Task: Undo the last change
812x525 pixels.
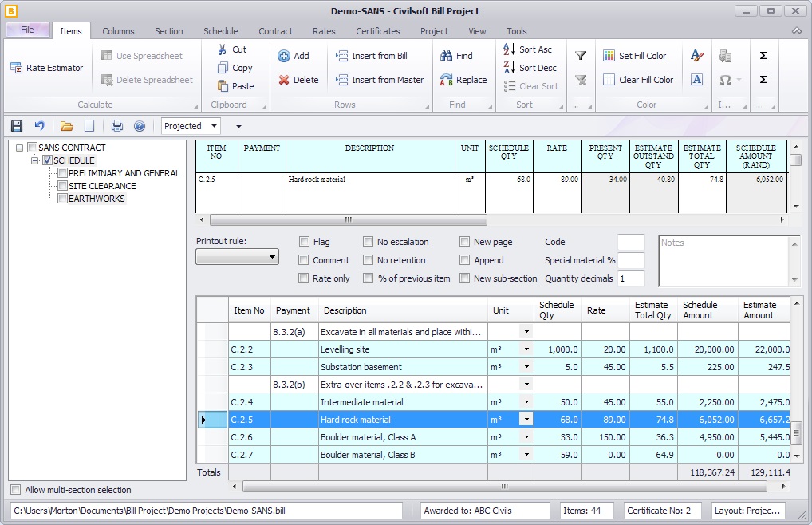Action: tap(39, 126)
